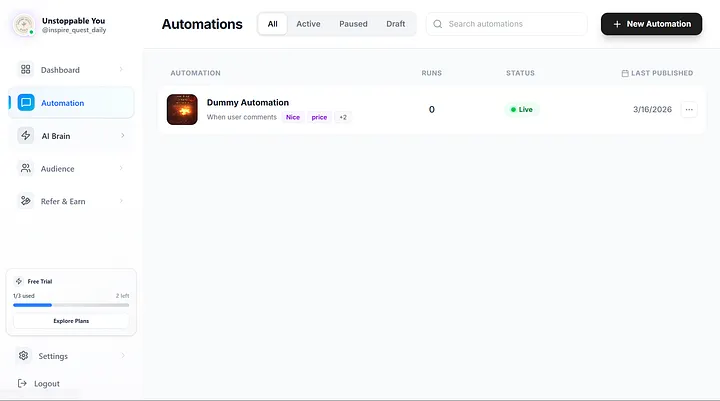The height and width of the screenshot is (401, 720).
Task: Click the Logout link
Action: (x=39, y=384)
